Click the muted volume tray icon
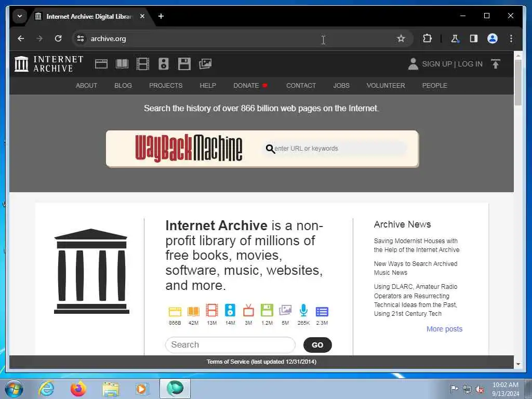This screenshot has width=532, height=399. click(480, 389)
